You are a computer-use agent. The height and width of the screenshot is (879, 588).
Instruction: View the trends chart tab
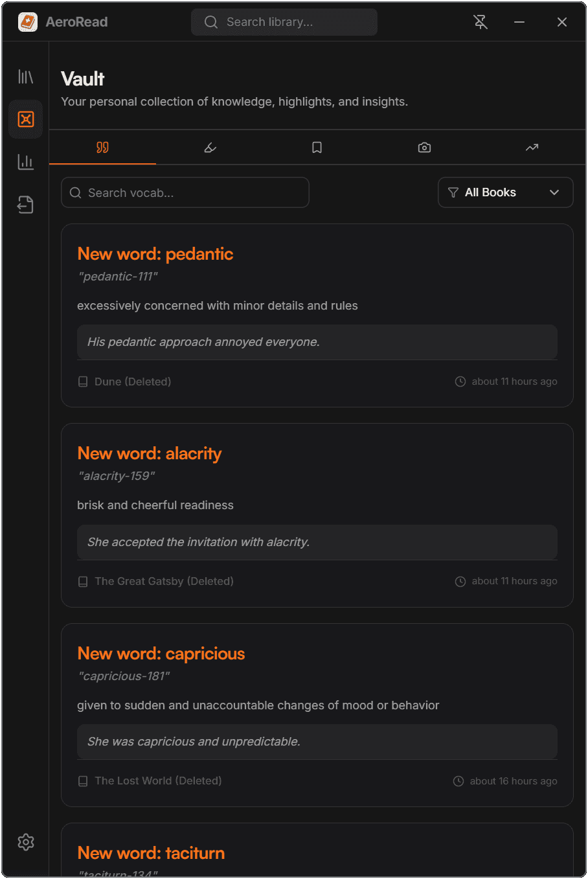coord(532,147)
